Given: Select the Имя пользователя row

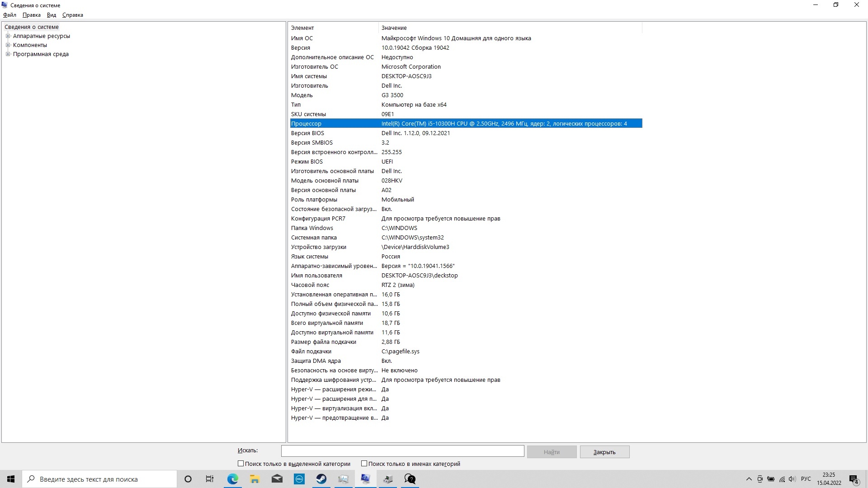Looking at the screenshot, I should [x=466, y=276].
